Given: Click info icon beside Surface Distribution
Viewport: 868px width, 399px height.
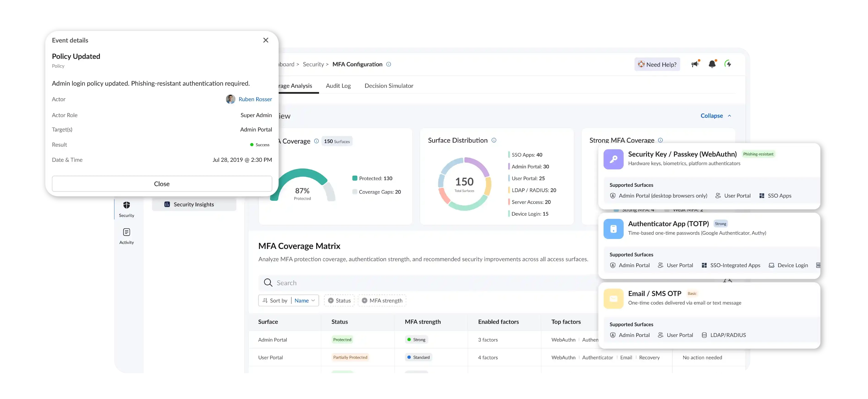Looking at the screenshot, I should click(x=494, y=140).
